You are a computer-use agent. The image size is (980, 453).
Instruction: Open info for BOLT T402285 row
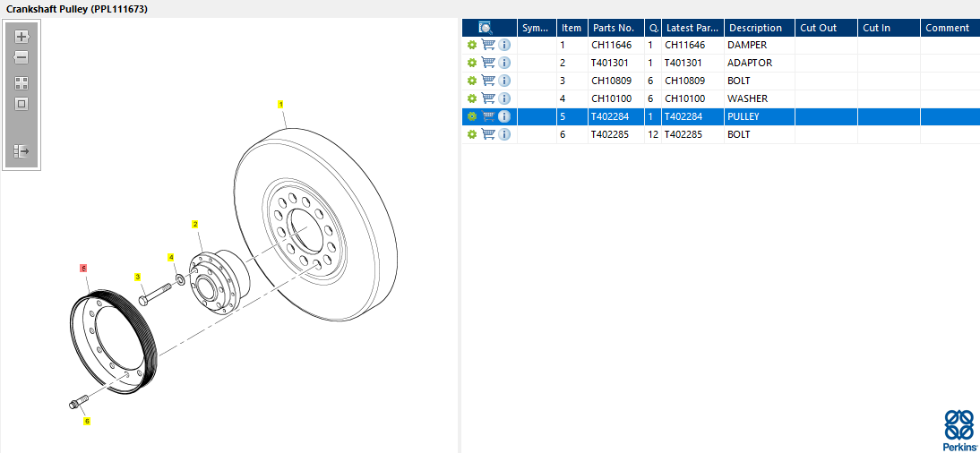pos(504,134)
